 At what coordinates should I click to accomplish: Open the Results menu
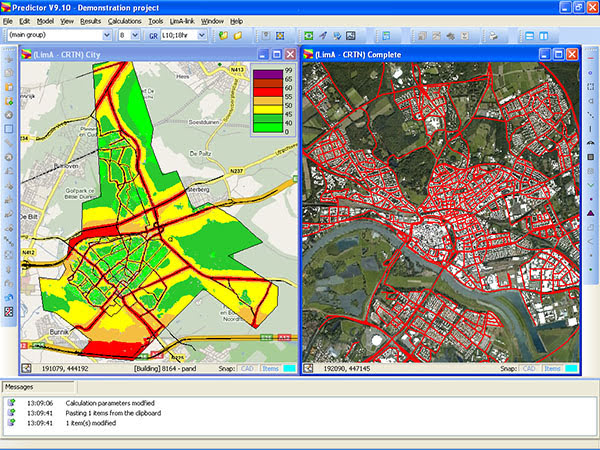tap(90, 20)
